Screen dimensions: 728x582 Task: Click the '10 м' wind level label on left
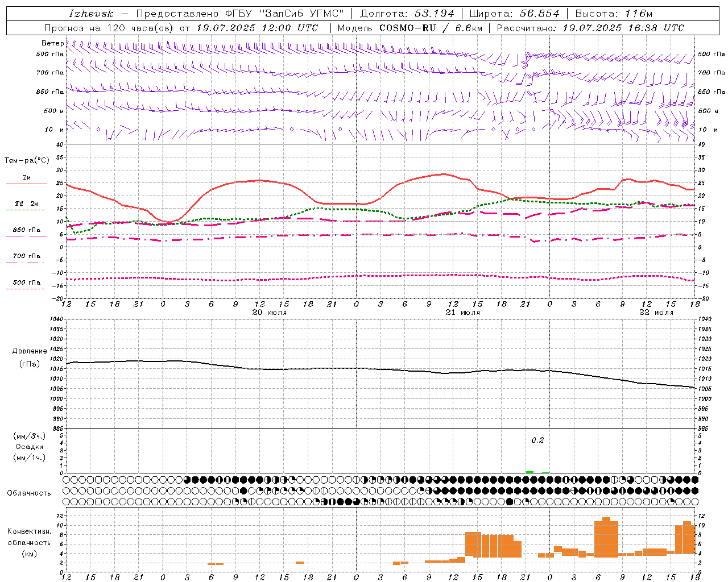point(54,130)
